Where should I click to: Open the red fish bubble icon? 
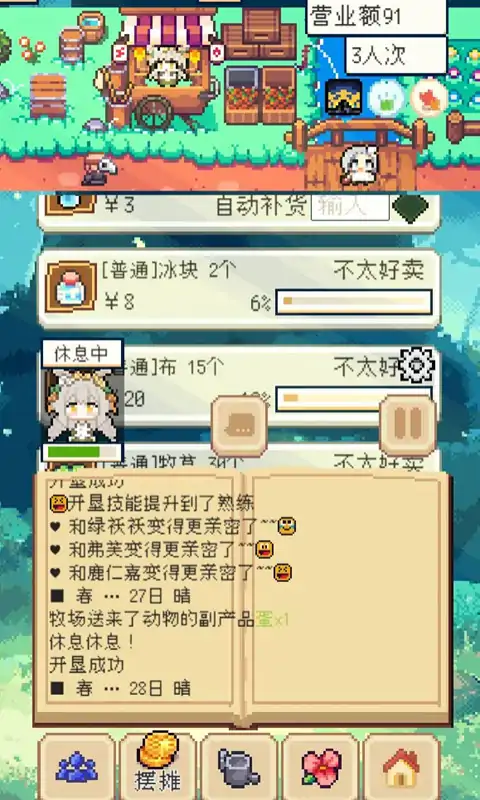(429, 97)
